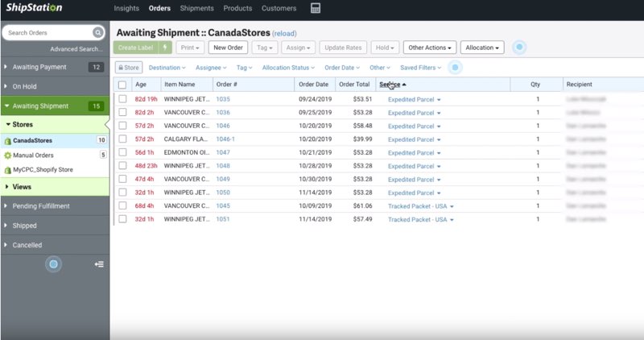Collapse the Awaiting Shipment section

[x=55, y=106]
